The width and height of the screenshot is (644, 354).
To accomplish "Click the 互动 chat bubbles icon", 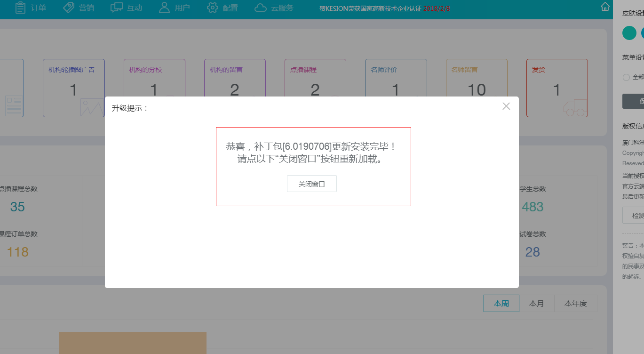I will coord(116,8).
